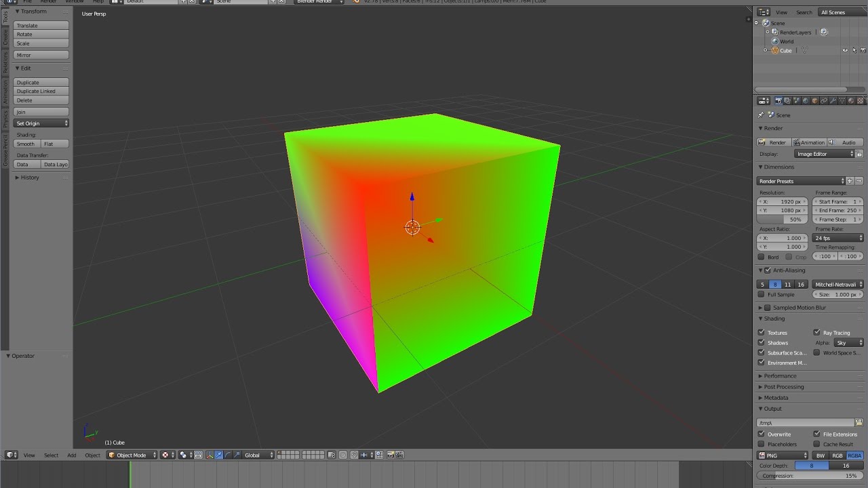The image size is (868, 488).
Task: Click the Compression 15% slider
Action: pos(810,476)
